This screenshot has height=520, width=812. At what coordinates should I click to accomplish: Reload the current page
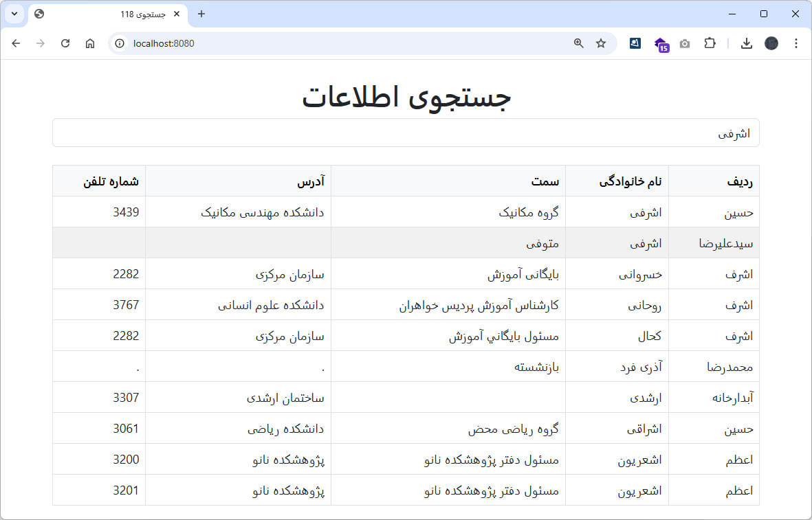(65, 43)
